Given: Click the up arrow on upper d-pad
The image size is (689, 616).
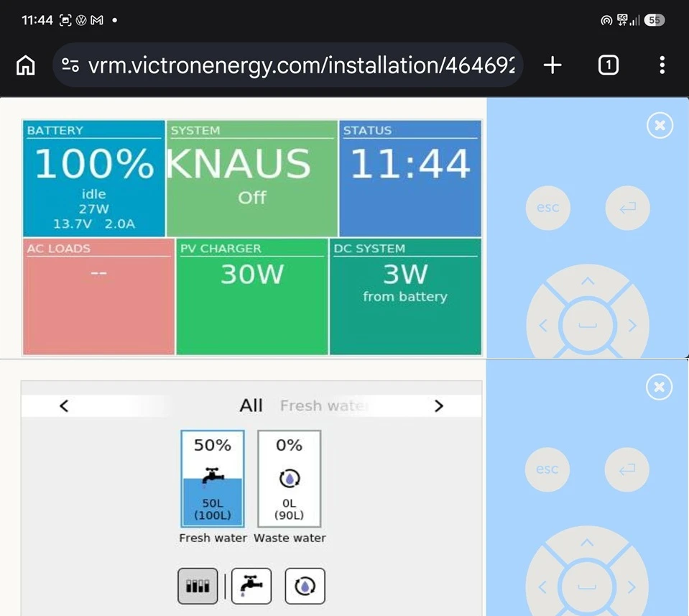Looking at the screenshot, I should (588, 280).
